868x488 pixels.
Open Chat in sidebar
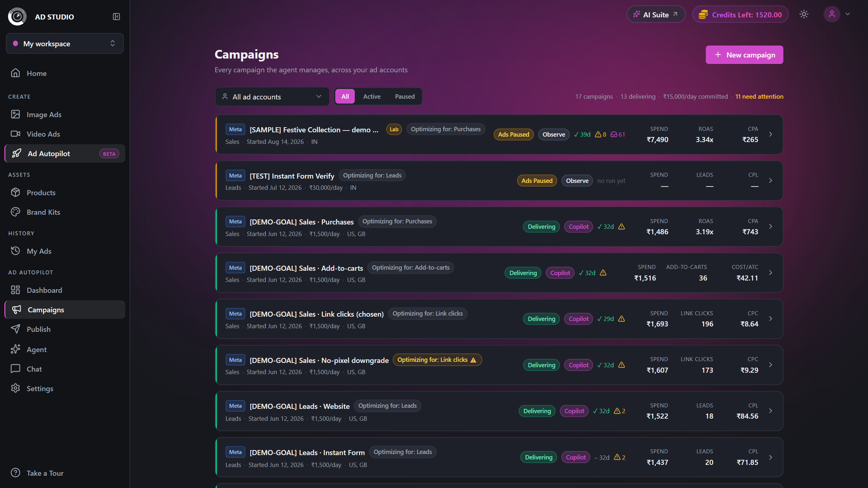65,369
